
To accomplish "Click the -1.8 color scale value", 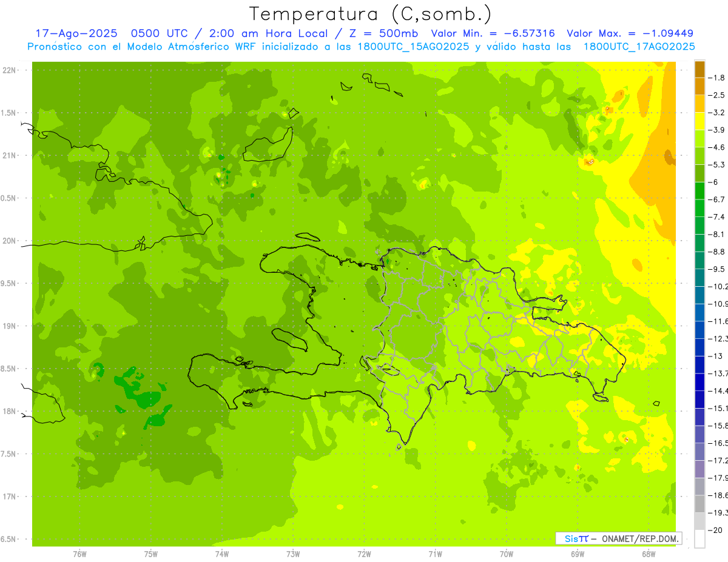I will pyautogui.click(x=717, y=78).
